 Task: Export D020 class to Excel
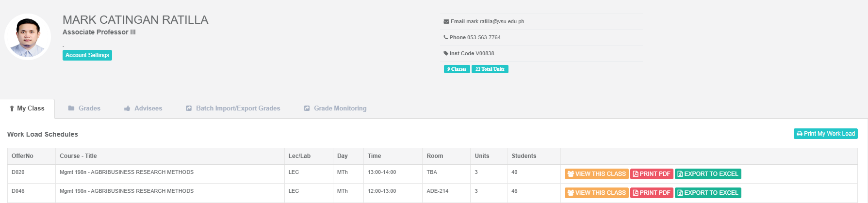click(707, 174)
